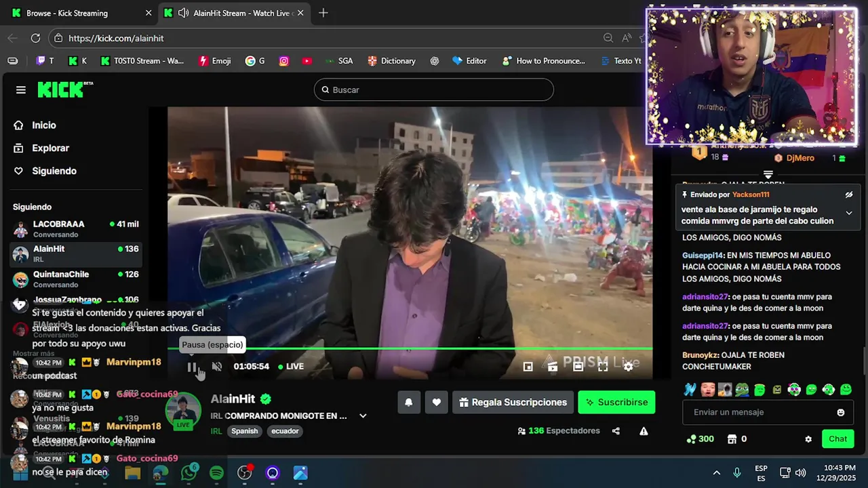The height and width of the screenshot is (488, 868).
Task: Click DjMero in the leaderboard
Action: pos(800,158)
